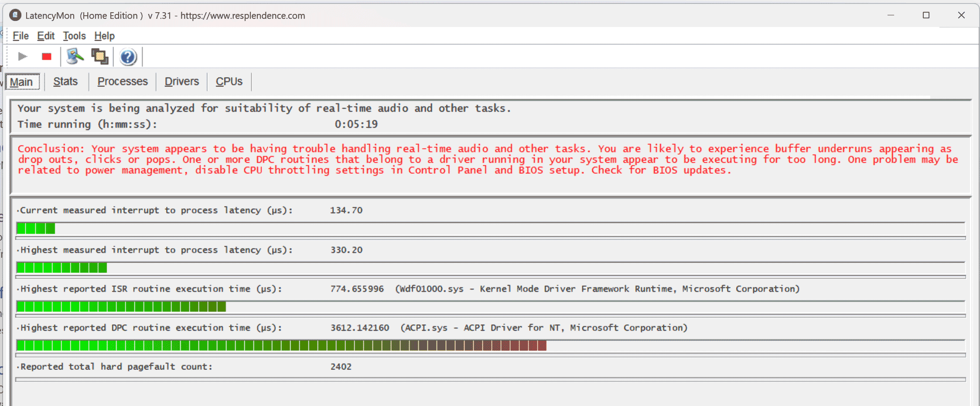The width and height of the screenshot is (980, 406).
Task: Click the Wdf01000.sys driver description
Action: tap(598, 289)
